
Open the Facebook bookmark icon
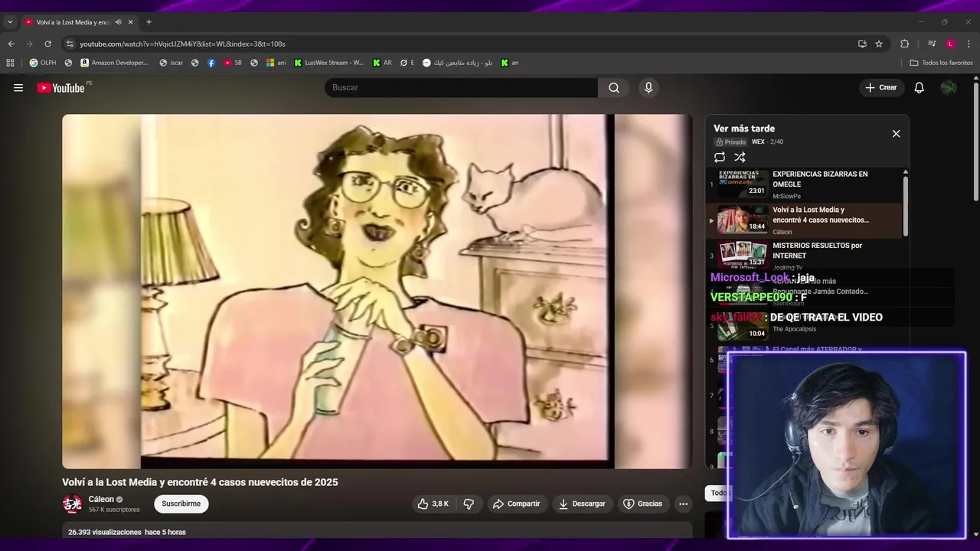[211, 63]
